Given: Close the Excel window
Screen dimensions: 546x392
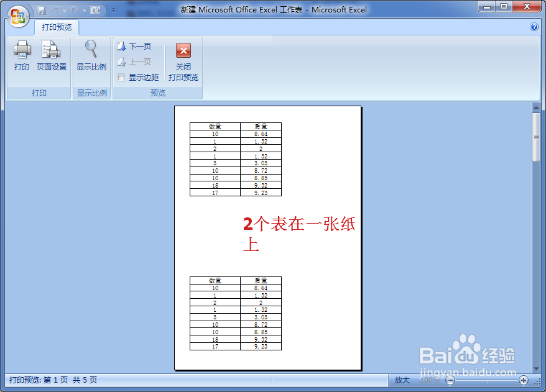Looking at the screenshot, I should pos(527,7).
